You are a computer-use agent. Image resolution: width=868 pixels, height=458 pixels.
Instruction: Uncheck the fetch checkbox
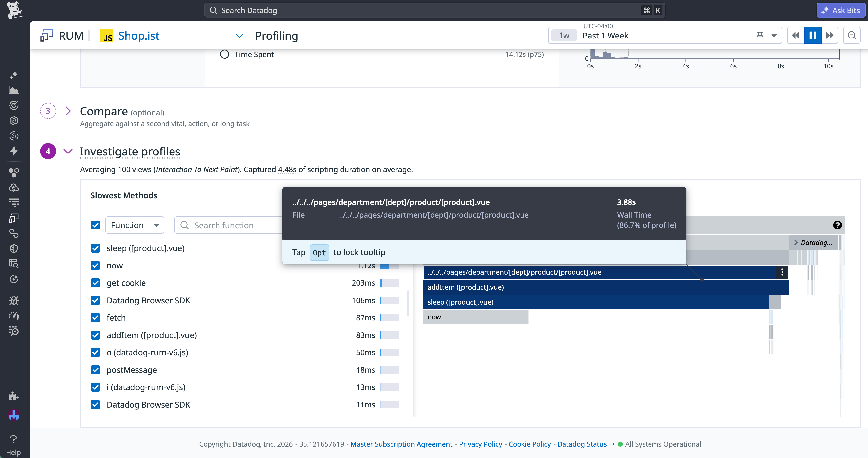pyautogui.click(x=95, y=318)
